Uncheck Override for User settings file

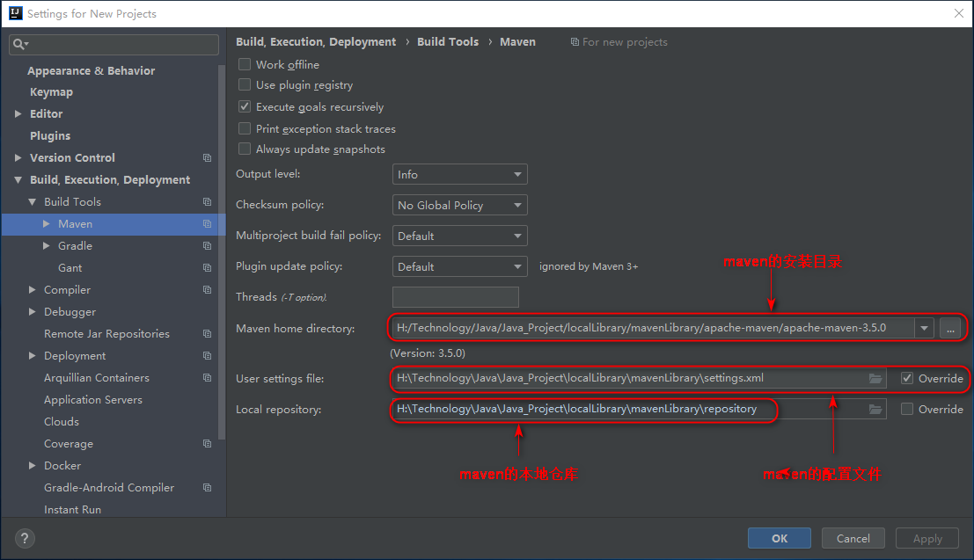(x=907, y=378)
